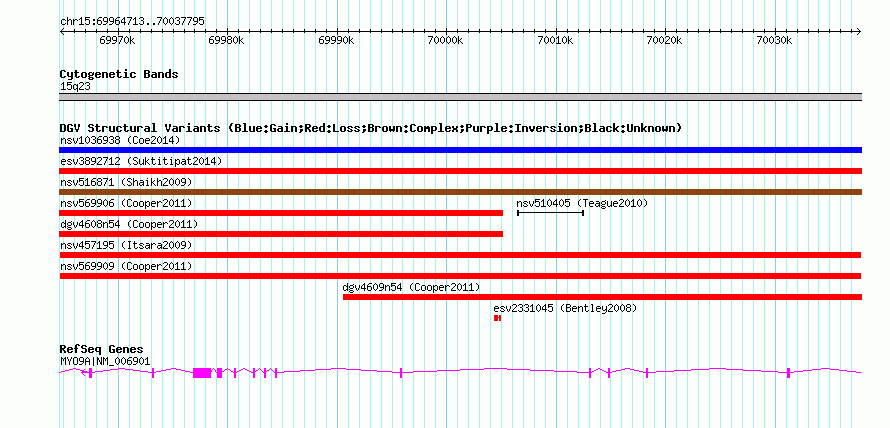Open the nsv510405 (Teague2010) label
This screenshot has width=890, height=428.
(582, 203)
